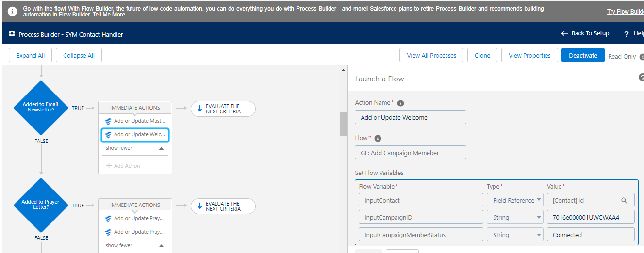644x253 pixels.
Task: Click the info icon beside Read Only
Action: click(642, 56)
